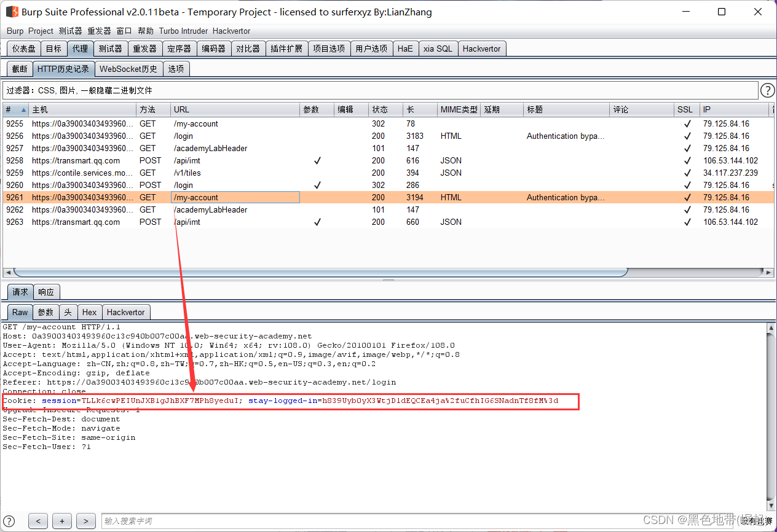This screenshot has height=532, width=777.
Task: Sort by the 状态 column header
Action: [386, 109]
